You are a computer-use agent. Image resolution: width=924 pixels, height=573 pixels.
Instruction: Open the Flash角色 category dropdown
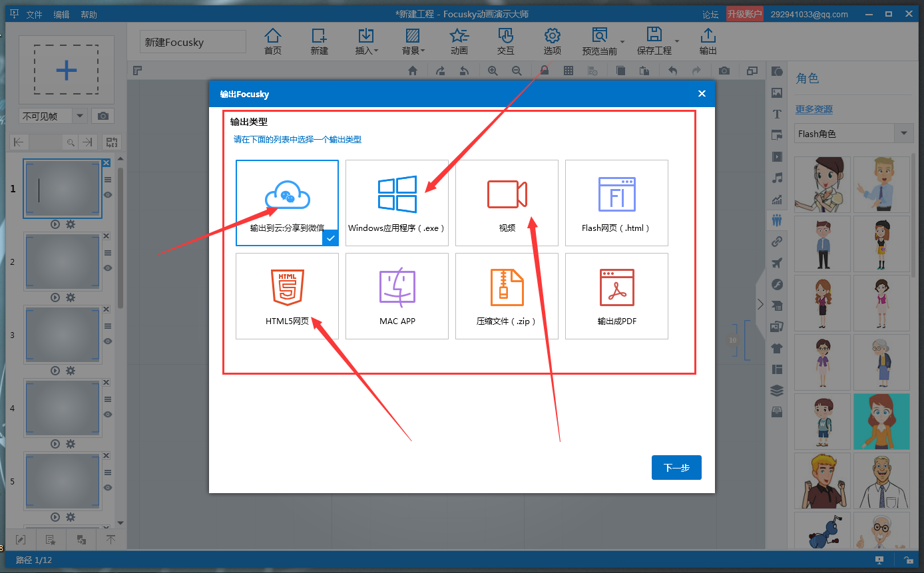coord(853,134)
